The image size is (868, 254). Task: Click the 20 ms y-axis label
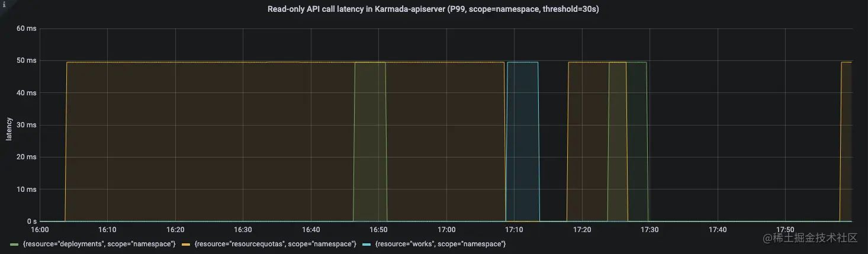[x=27, y=157]
